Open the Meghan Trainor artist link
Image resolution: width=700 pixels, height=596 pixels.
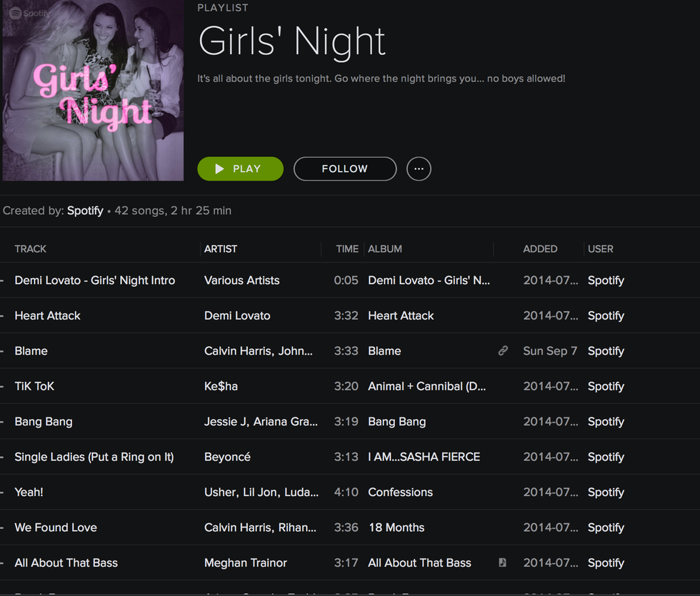[x=246, y=562]
